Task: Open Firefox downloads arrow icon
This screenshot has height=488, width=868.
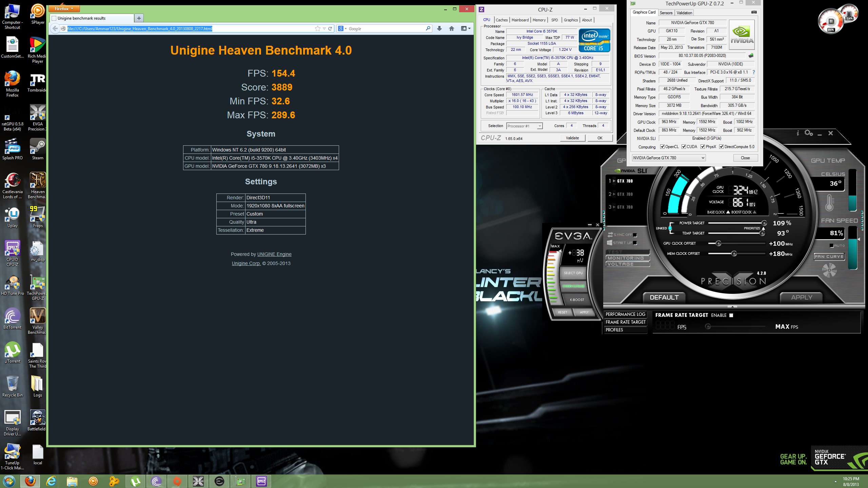Action: coord(439,28)
